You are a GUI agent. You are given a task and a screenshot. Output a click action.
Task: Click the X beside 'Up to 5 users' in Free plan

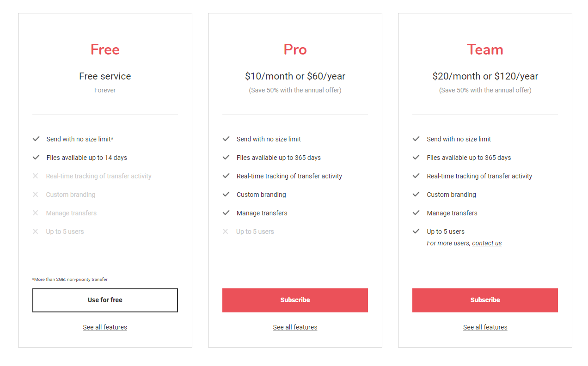click(x=36, y=231)
